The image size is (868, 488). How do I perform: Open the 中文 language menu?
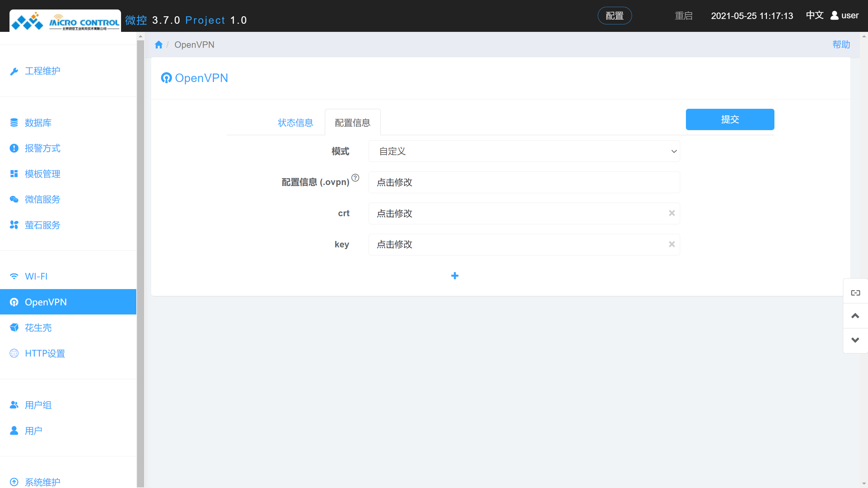(x=814, y=15)
